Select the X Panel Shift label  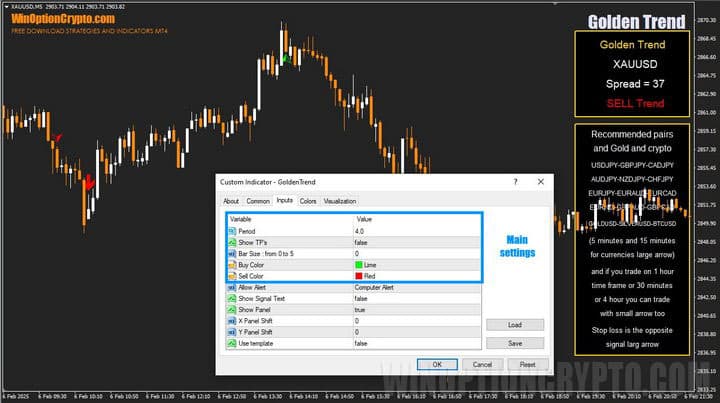coord(255,321)
